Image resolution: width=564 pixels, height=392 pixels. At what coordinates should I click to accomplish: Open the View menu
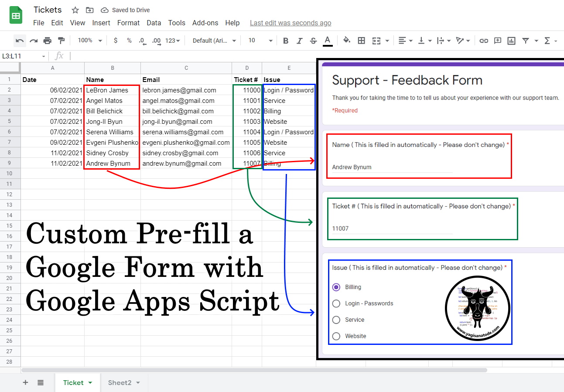(x=78, y=23)
